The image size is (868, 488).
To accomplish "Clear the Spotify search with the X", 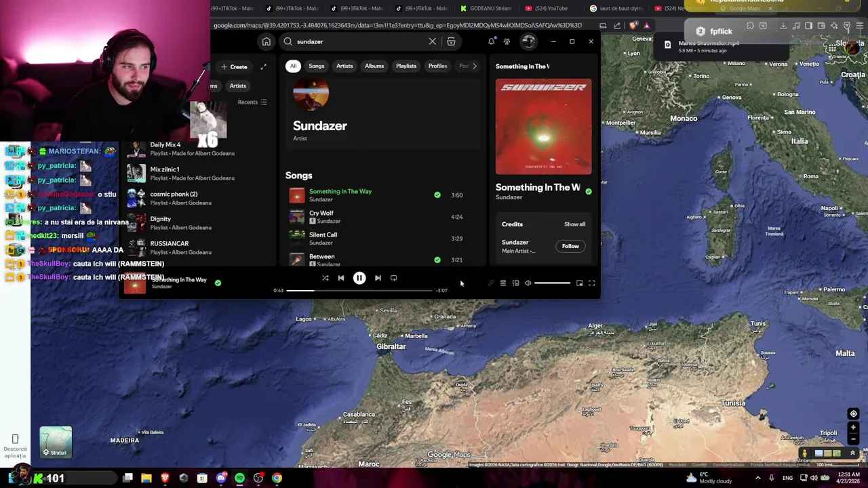I will 433,42.
